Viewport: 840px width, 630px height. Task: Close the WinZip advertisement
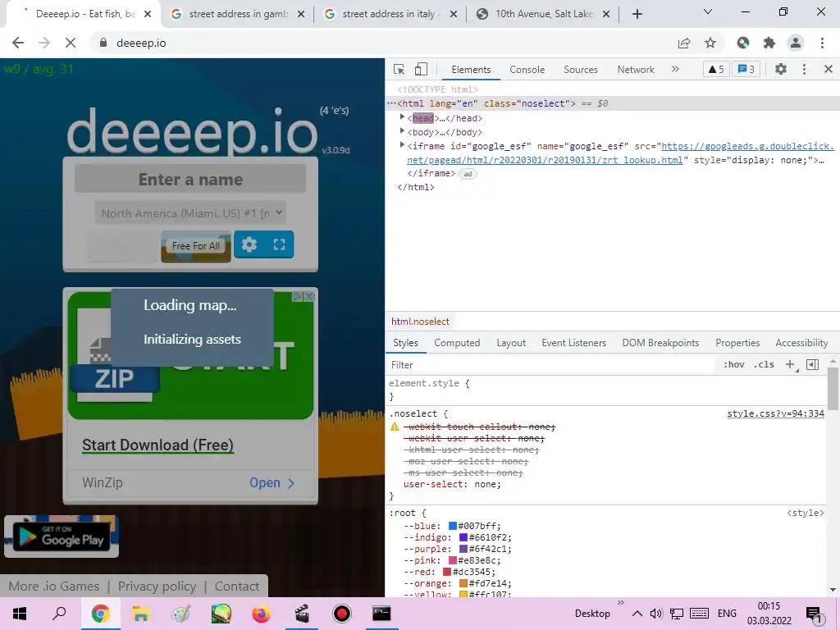[x=308, y=296]
